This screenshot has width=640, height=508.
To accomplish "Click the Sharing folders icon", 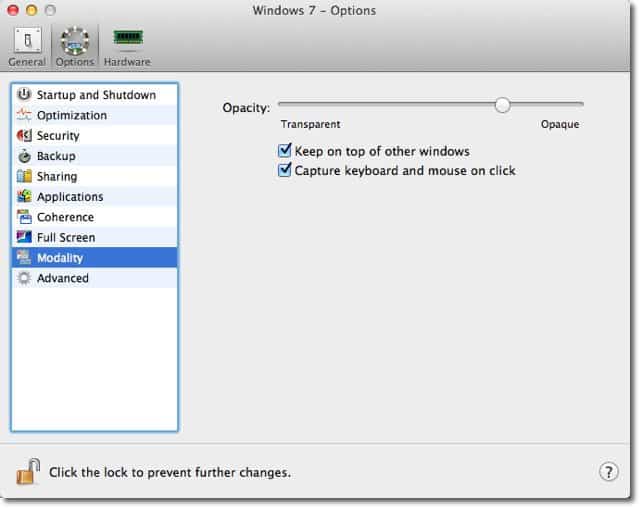I will (x=24, y=176).
